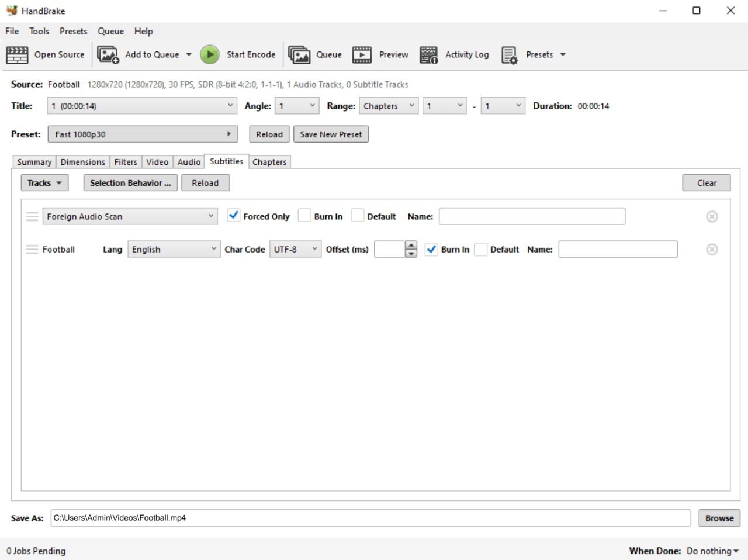The width and height of the screenshot is (748, 560).
Task: Expand the Tracks dropdown
Action: pyautogui.click(x=44, y=182)
